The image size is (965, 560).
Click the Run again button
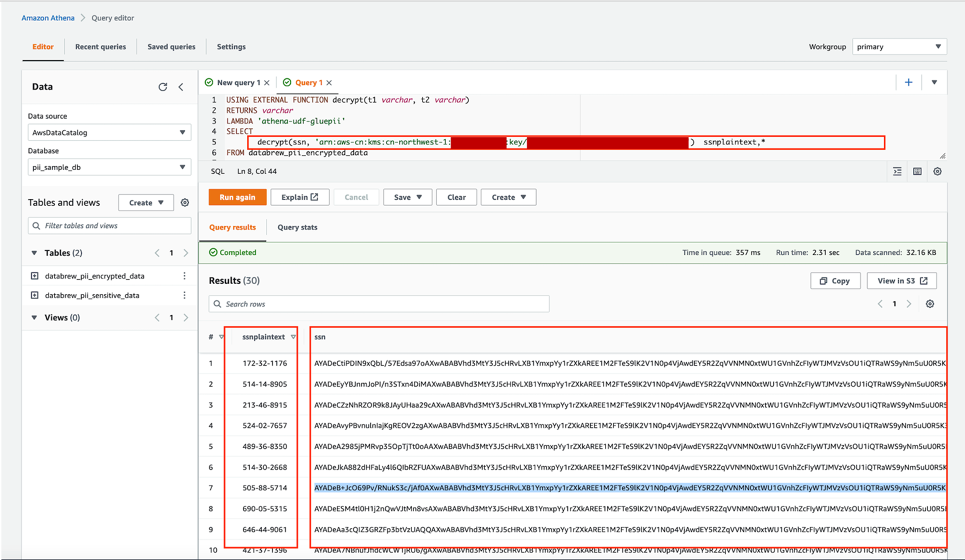coord(237,197)
